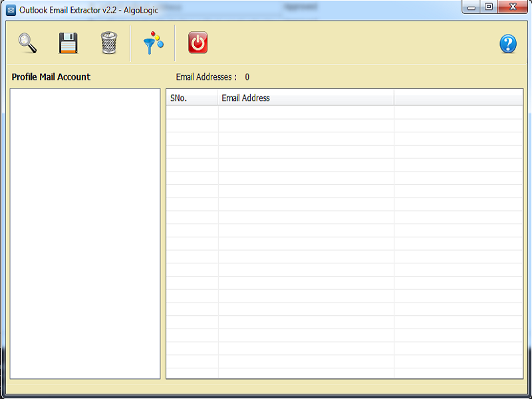Sort by the SNo. column header
Image resolution: width=532 pixels, height=399 pixels.
(192, 98)
